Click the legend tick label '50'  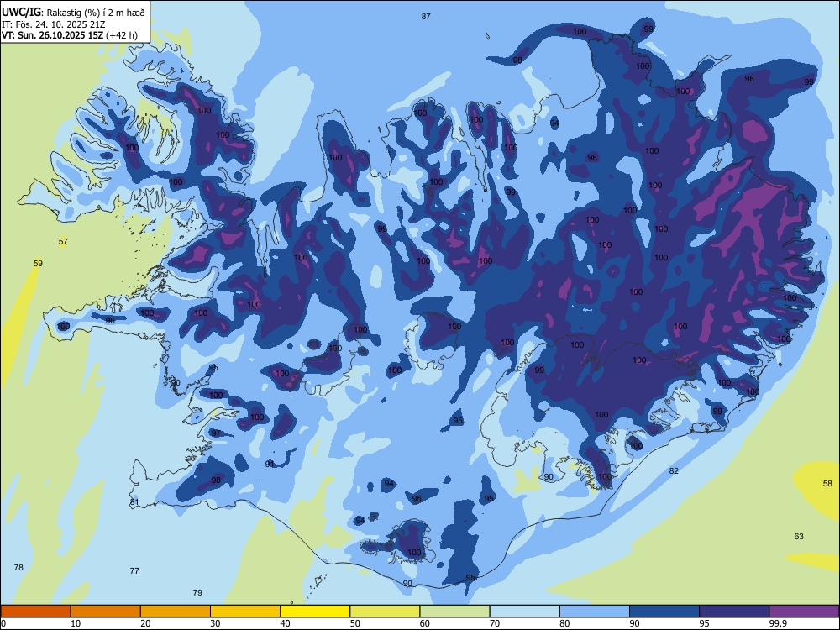tap(354, 623)
